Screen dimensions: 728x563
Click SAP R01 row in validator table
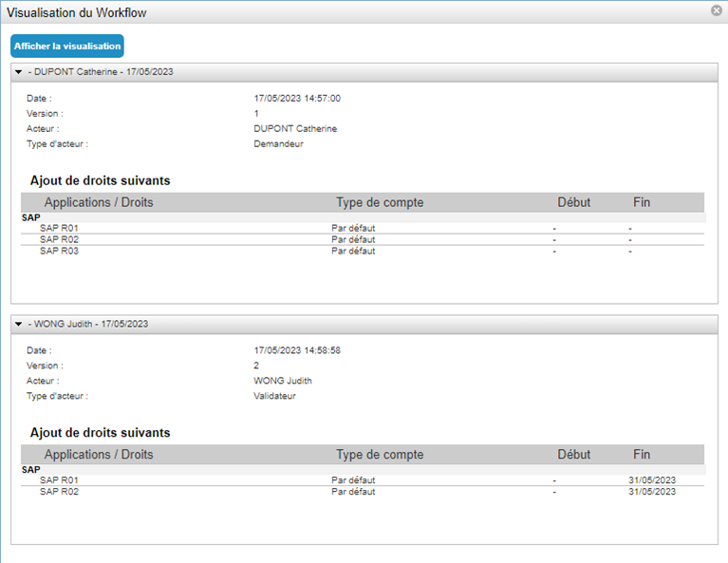[363, 480]
